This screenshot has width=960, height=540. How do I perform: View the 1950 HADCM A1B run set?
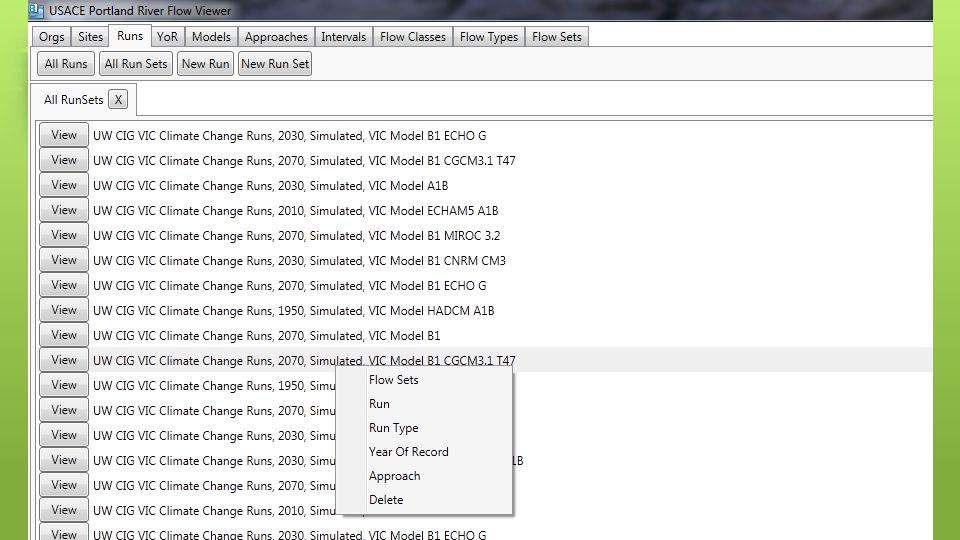(64, 310)
